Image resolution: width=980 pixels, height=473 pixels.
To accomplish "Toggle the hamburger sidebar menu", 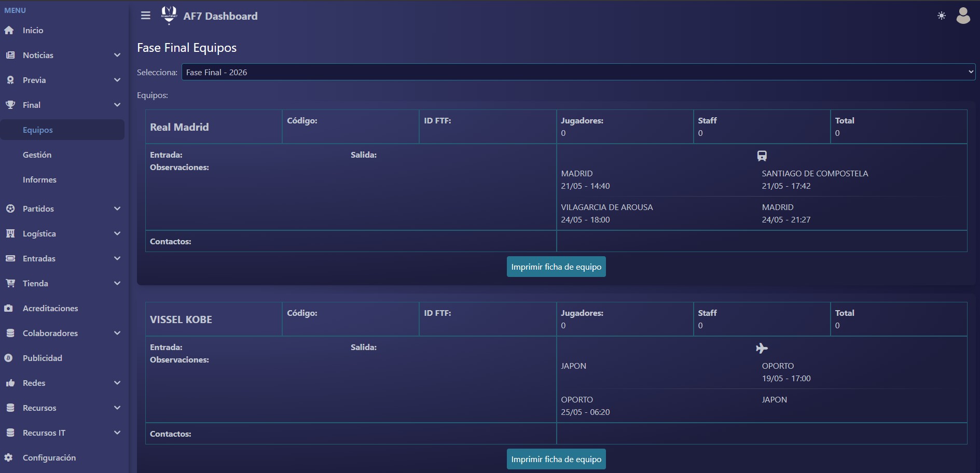I will 146,16.
